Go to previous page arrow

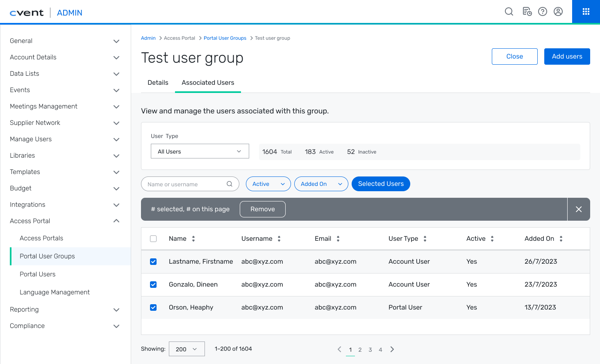[x=339, y=349]
